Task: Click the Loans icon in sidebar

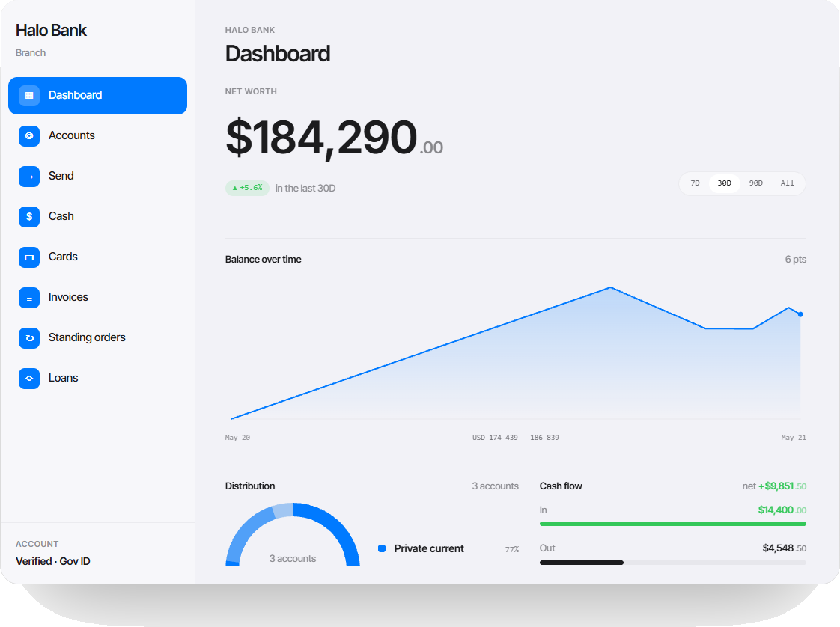Action: point(29,379)
